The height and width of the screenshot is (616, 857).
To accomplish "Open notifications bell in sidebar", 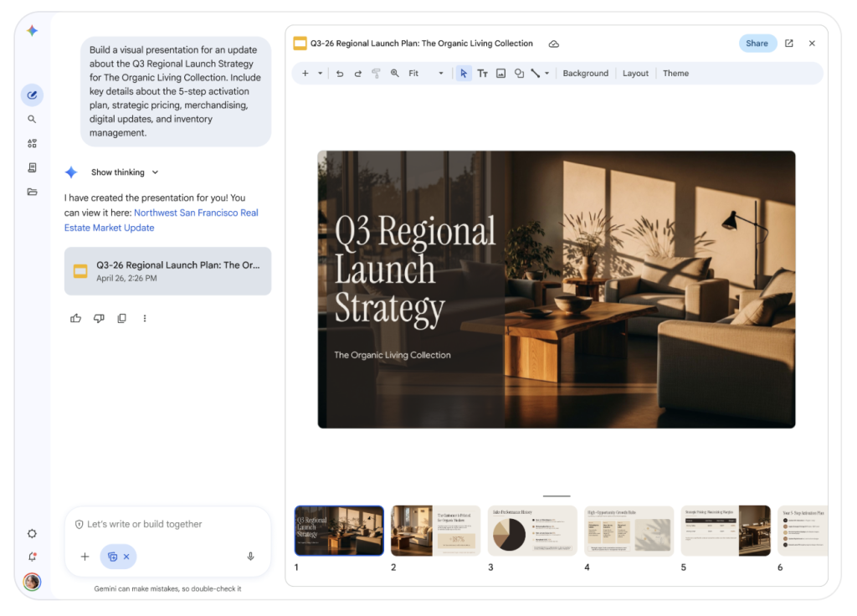I will (33, 557).
